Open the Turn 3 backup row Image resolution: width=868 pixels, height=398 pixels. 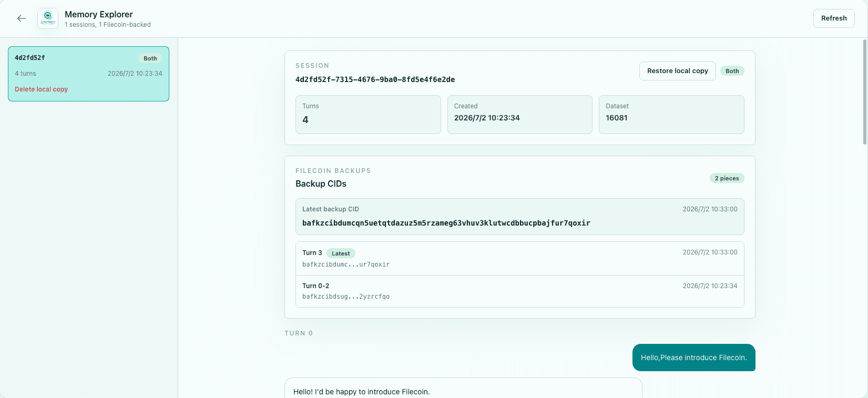pyautogui.click(x=520, y=259)
